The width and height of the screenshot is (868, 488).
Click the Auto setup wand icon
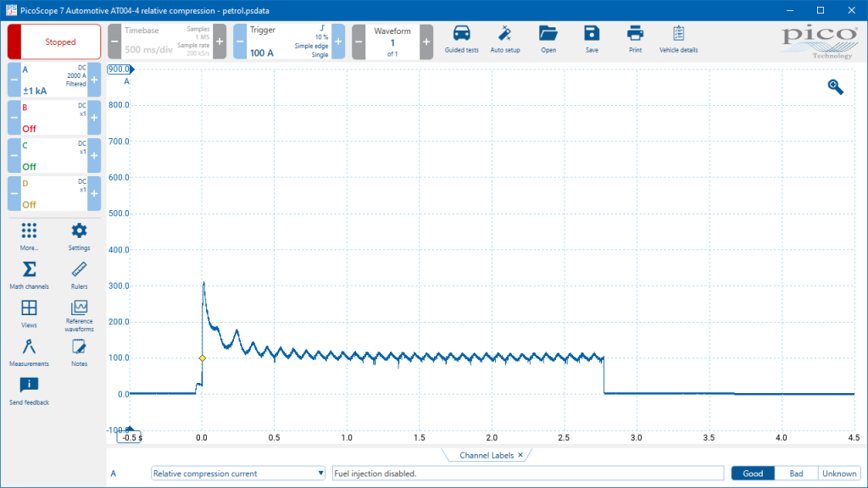[505, 39]
